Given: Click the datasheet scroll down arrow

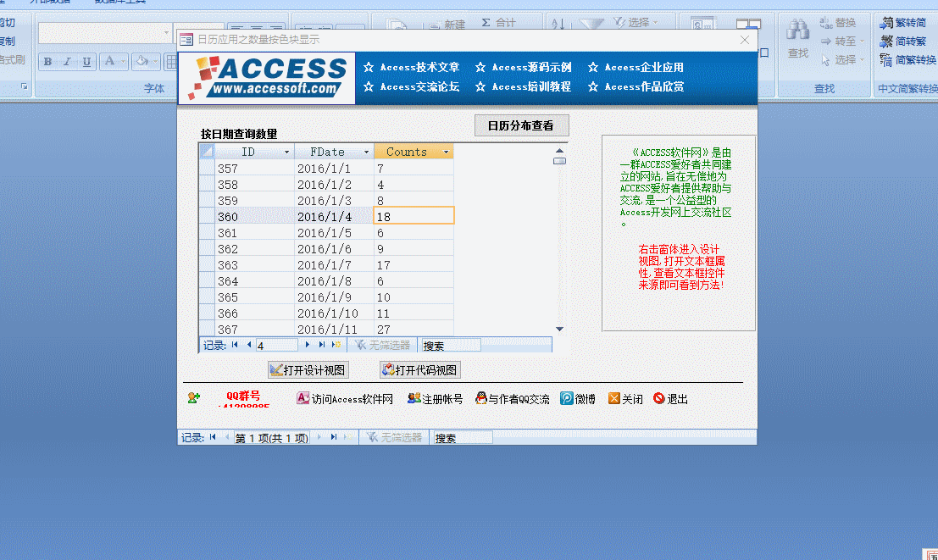Looking at the screenshot, I should pos(559,329).
